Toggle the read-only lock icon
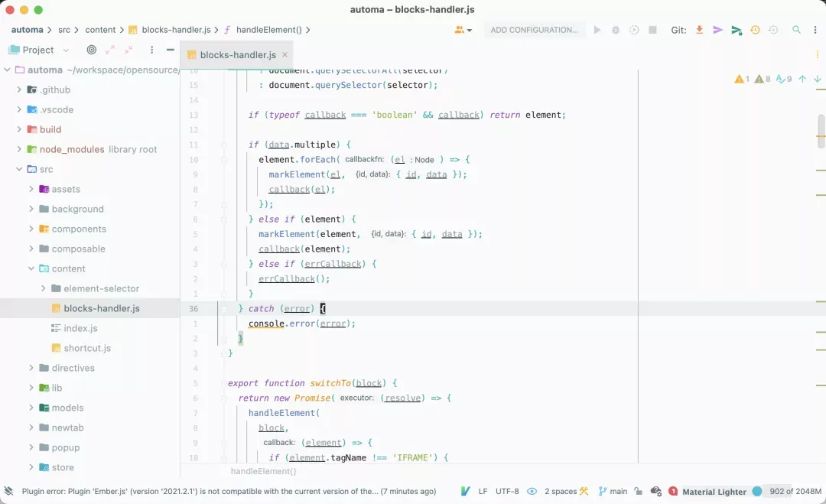Image resolution: width=826 pixels, height=504 pixels. 638,491
